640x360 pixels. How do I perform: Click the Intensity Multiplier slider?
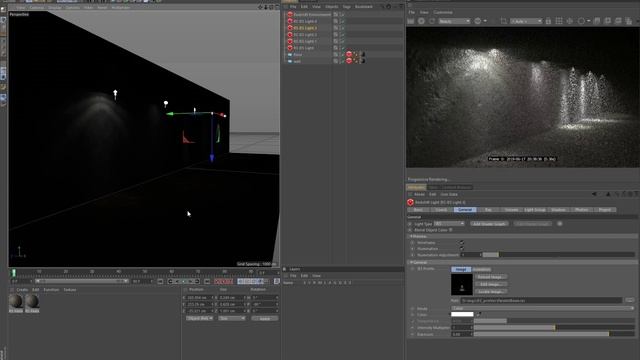coord(554,327)
